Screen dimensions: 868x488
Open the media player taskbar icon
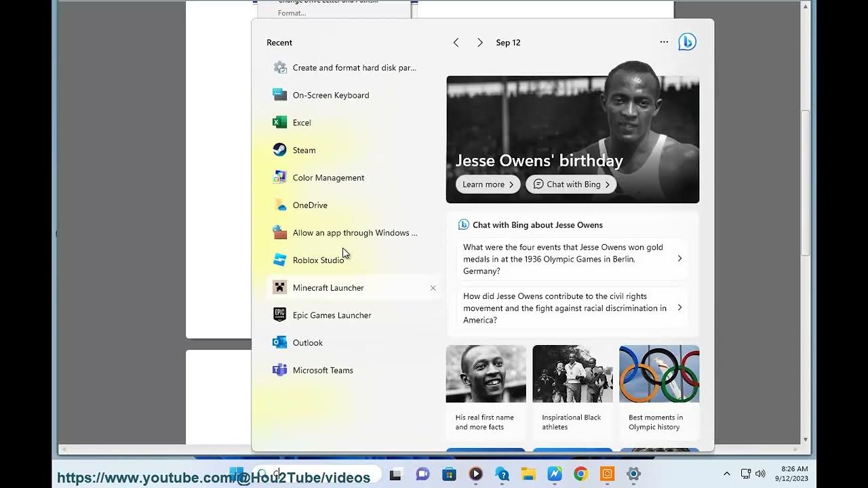(476, 474)
